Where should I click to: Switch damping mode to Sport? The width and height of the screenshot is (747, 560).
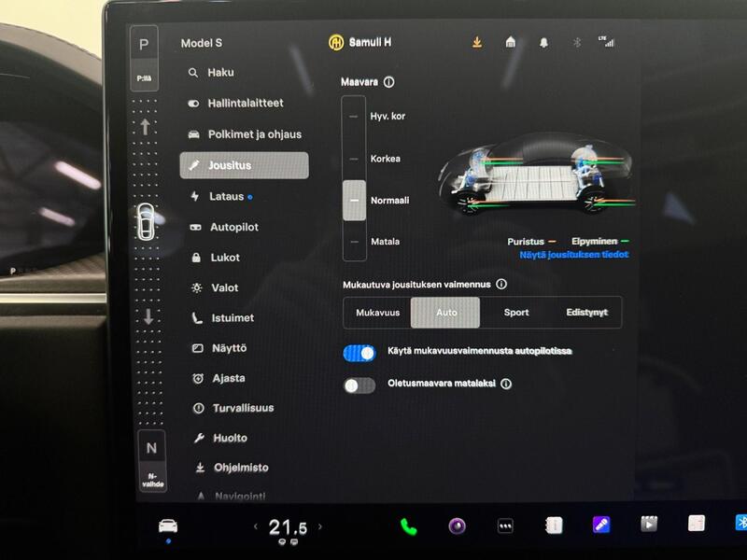pyautogui.click(x=516, y=313)
